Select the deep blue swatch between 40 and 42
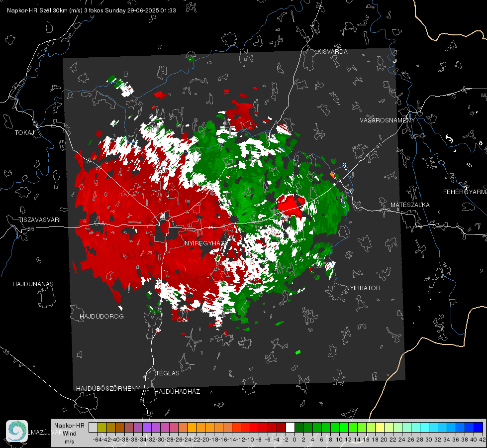487x448 pixels. click(478, 427)
